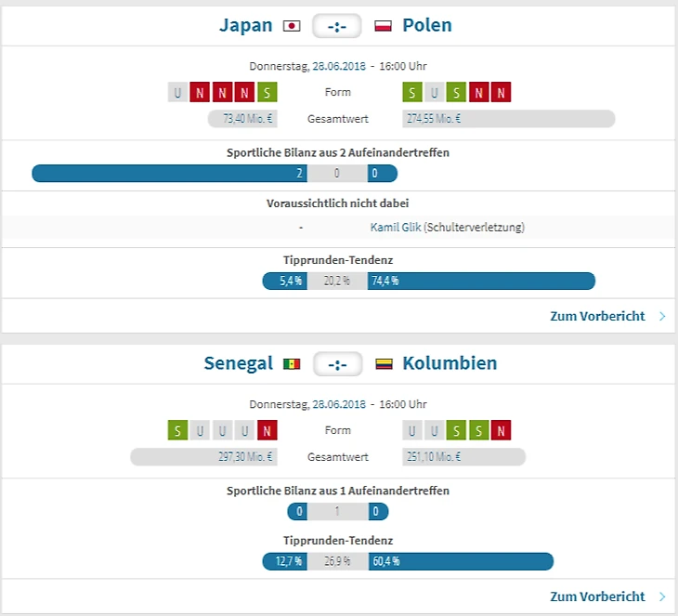678x616 pixels.
Task: Open the Japan team page
Action: click(245, 25)
